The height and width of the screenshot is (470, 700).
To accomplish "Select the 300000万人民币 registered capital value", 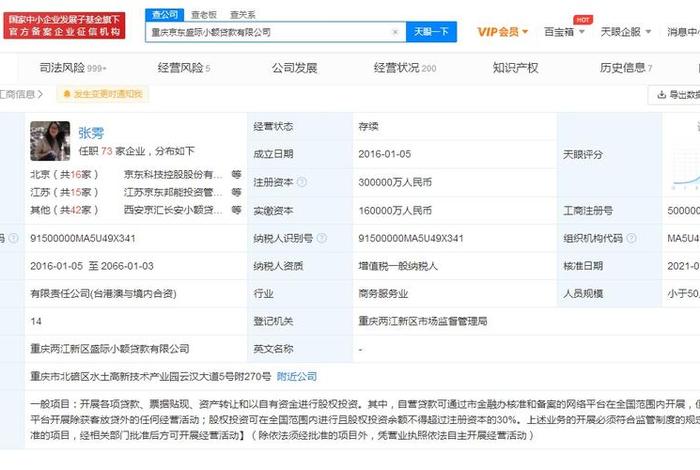I will pyautogui.click(x=395, y=182).
